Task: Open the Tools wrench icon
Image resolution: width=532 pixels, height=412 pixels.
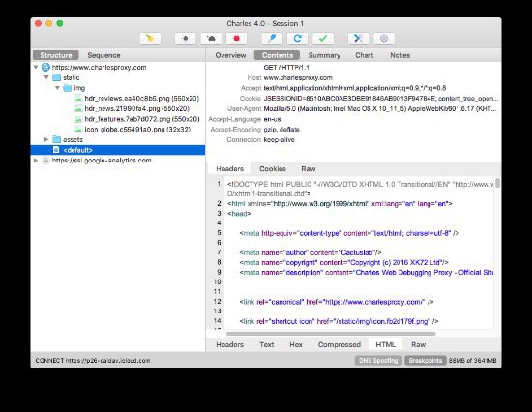Action: coord(358,39)
